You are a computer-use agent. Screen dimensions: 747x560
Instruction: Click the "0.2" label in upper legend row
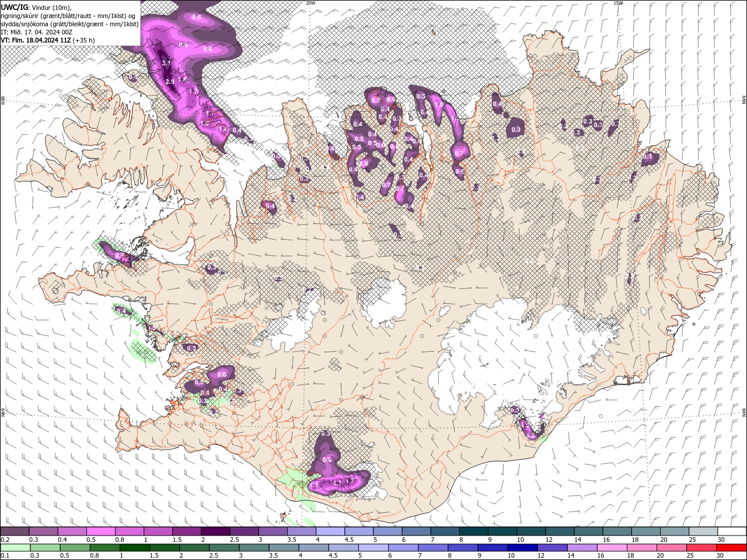(4, 540)
